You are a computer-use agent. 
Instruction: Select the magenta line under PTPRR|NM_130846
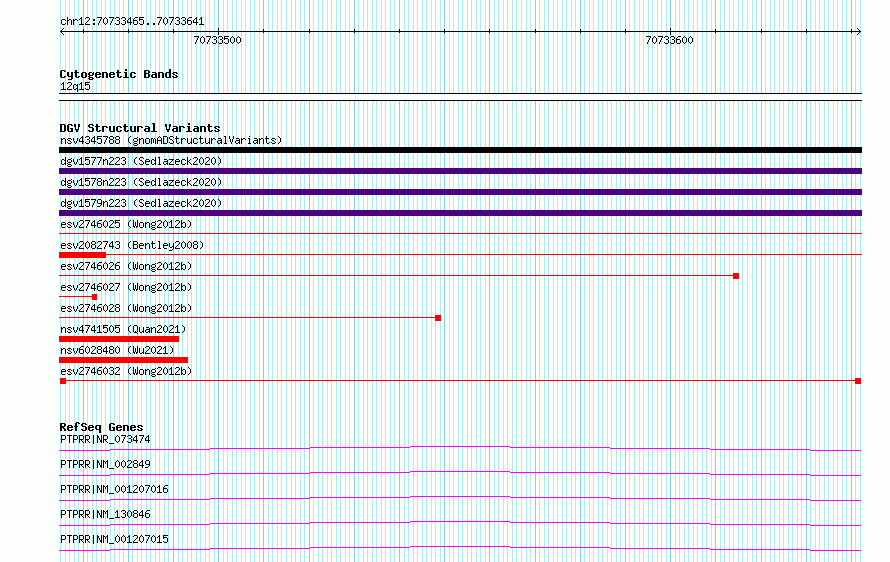pyautogui.click(x=460, y=523)
